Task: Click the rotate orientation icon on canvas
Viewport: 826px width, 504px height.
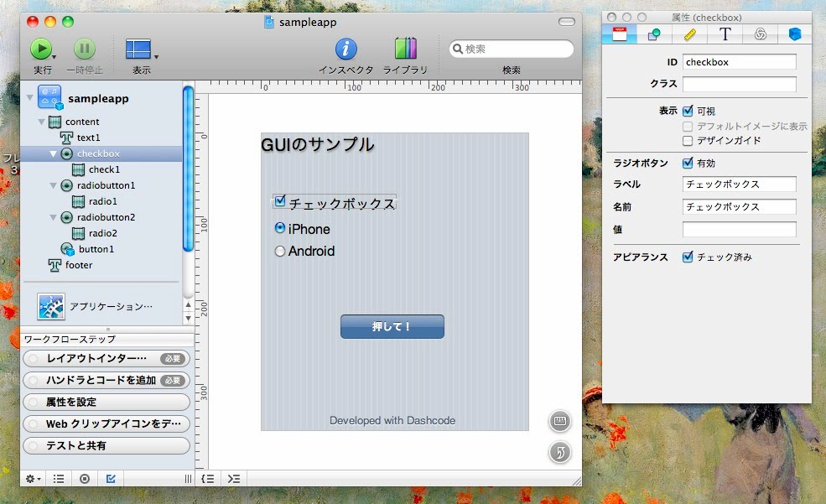Action: 559,453
